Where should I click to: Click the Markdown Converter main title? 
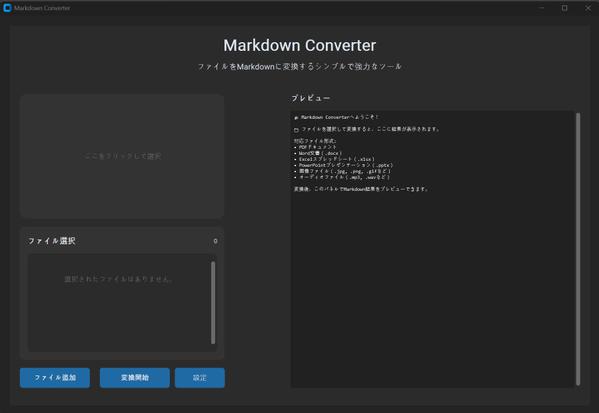click(300, 45)
